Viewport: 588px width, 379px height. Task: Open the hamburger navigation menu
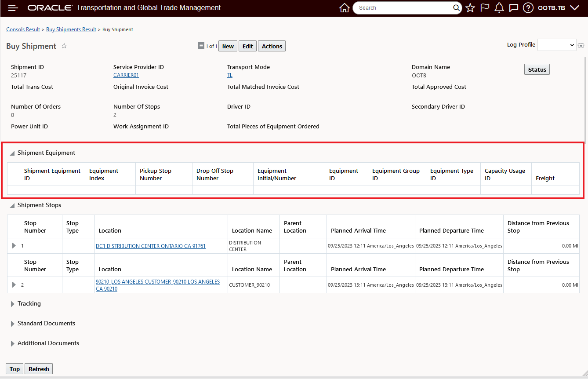tap(13, 8)
